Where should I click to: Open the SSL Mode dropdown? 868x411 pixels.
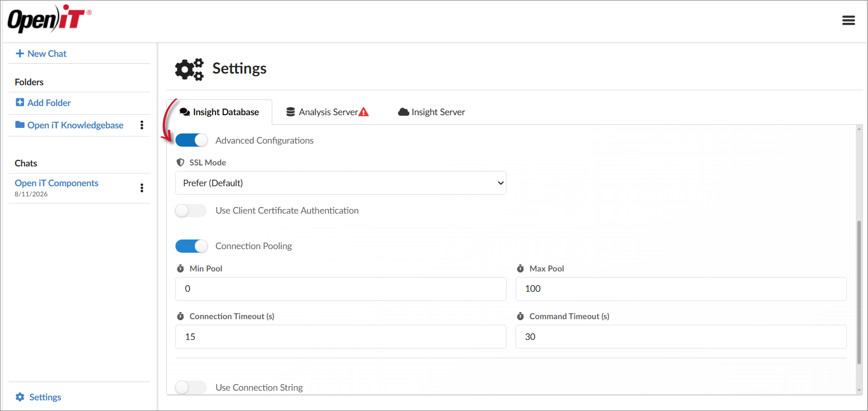[x=341, y=183]
